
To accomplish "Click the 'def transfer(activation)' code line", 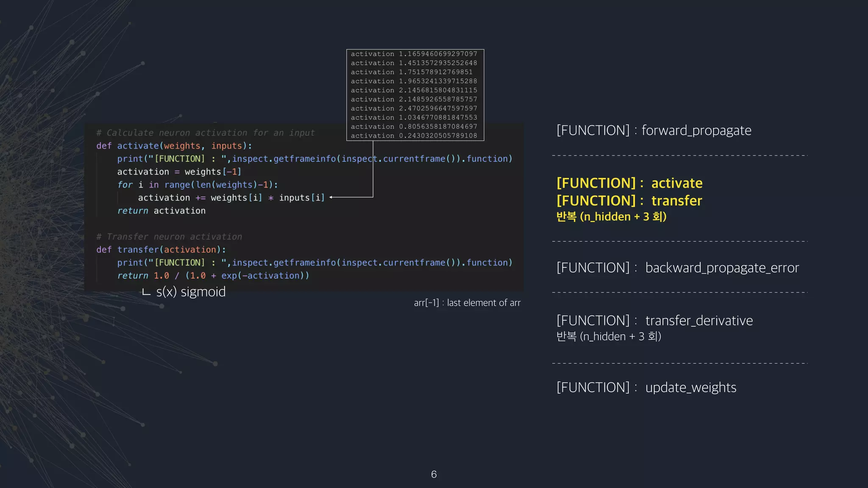I will tap(161, 250).
